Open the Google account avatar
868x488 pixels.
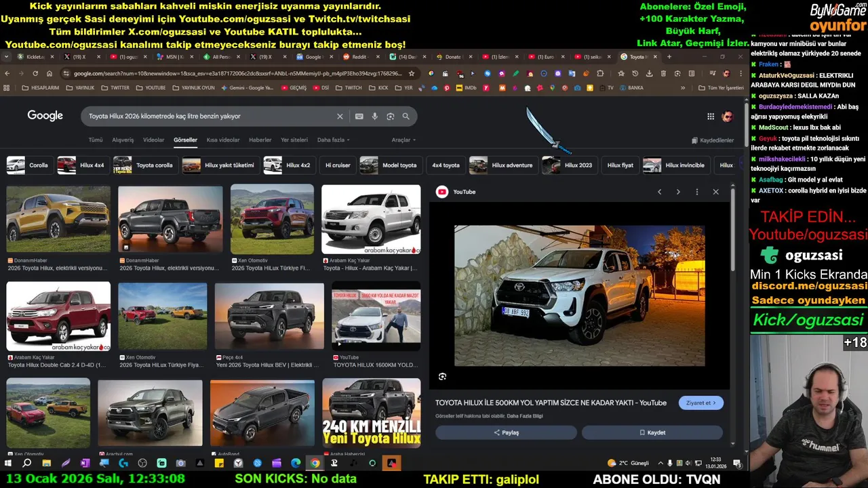coord(728,117)
